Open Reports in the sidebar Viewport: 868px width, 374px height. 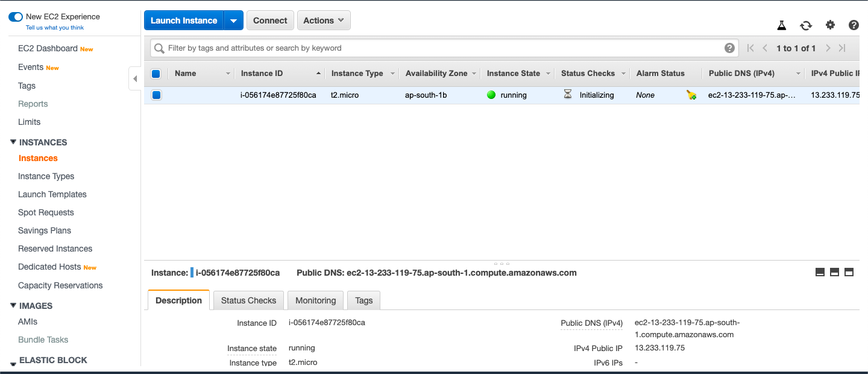click(33, 104)
